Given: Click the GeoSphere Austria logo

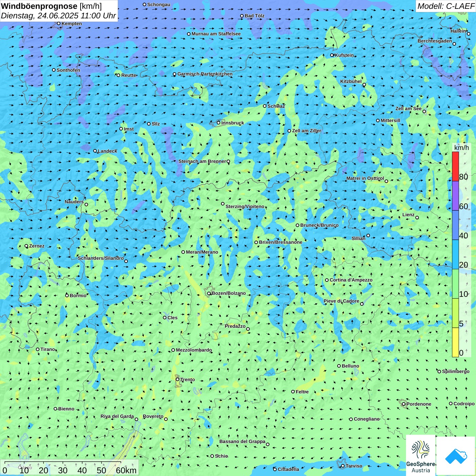Looking at the screenshot, I should tap(421, 455).
